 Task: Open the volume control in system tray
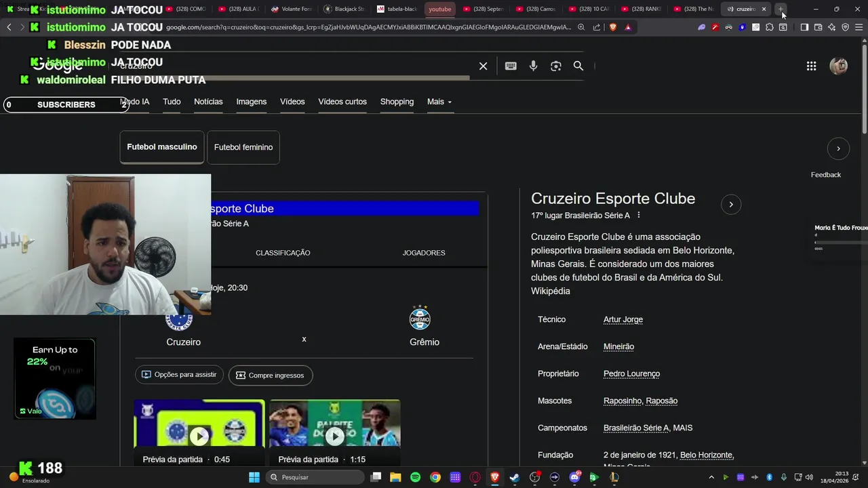(x=809, y=477)
